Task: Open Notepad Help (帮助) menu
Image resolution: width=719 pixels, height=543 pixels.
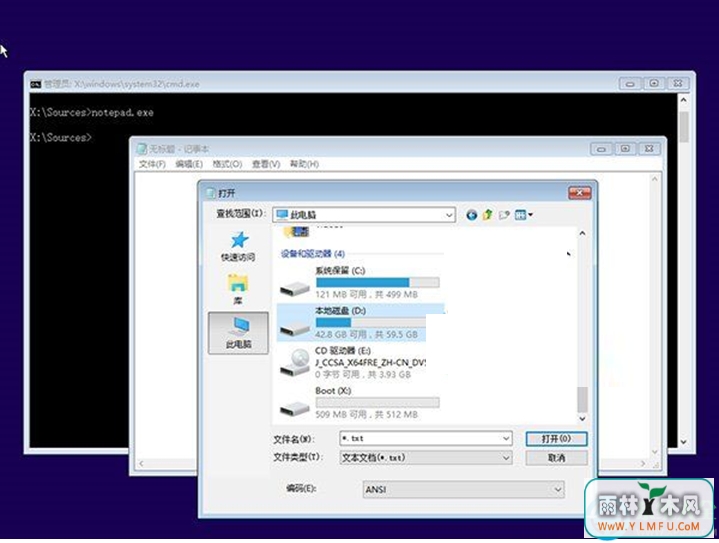Action: pyautogui.click(x=304, y=164)
